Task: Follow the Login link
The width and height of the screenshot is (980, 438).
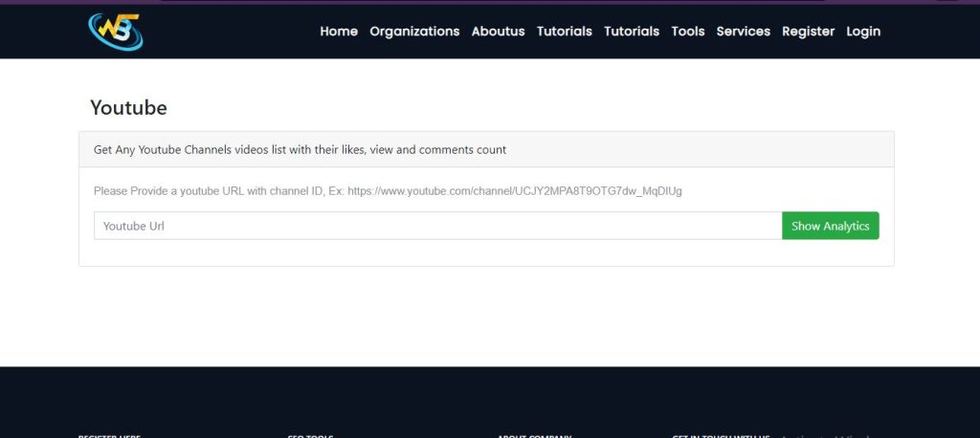Action: pos(863,32)
